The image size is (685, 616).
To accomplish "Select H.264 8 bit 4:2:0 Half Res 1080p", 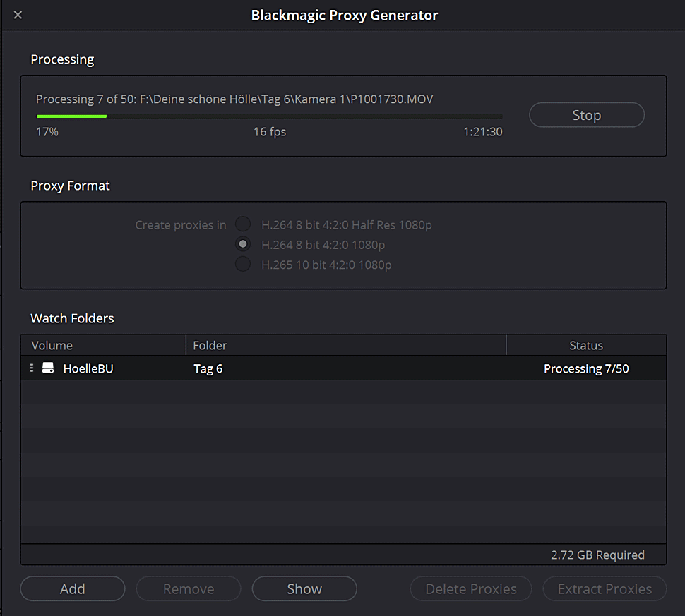I will (x=243, y=224).
